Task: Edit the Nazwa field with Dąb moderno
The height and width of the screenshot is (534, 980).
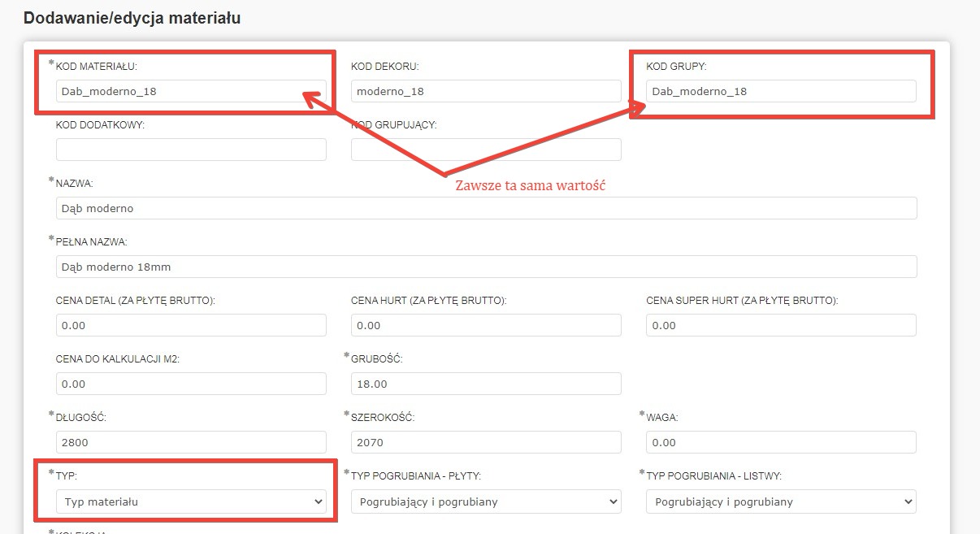Action: [x=486, y=208]
